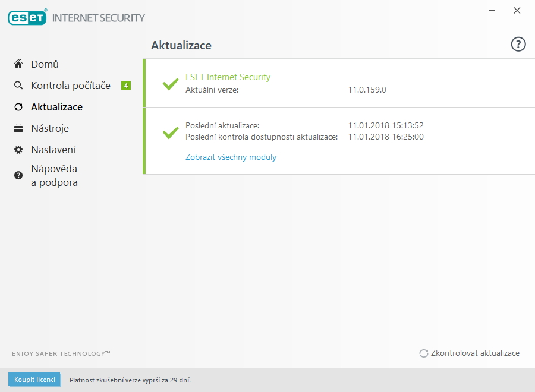Click the Nápověda question mark icon

pos(18,175)
